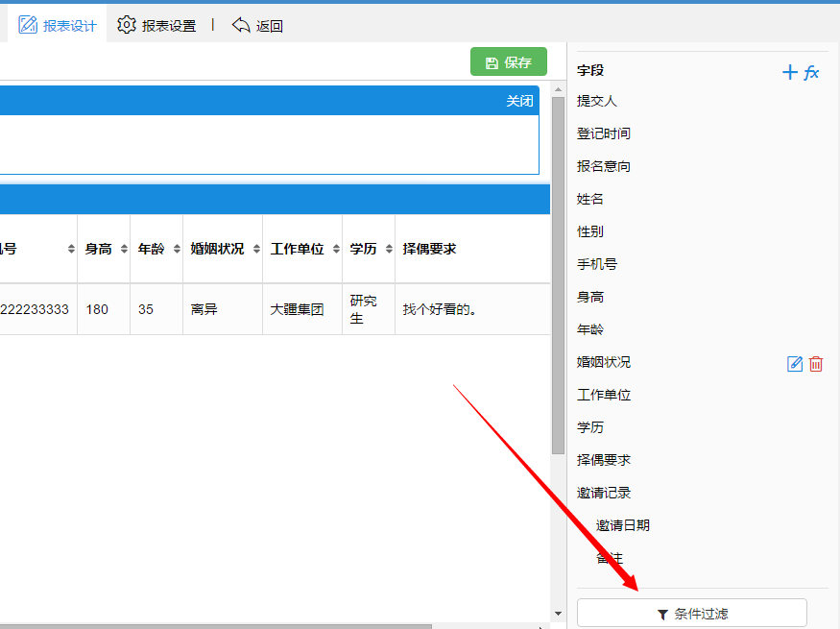The image size is (840, 629).
Task: Click the 大疆集团 table cell
Action: (297, 309)
